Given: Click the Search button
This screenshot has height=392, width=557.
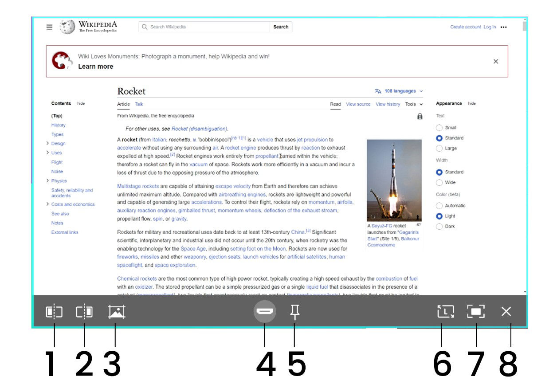Looking at the screenshot, I should click(x=281, y=27).
